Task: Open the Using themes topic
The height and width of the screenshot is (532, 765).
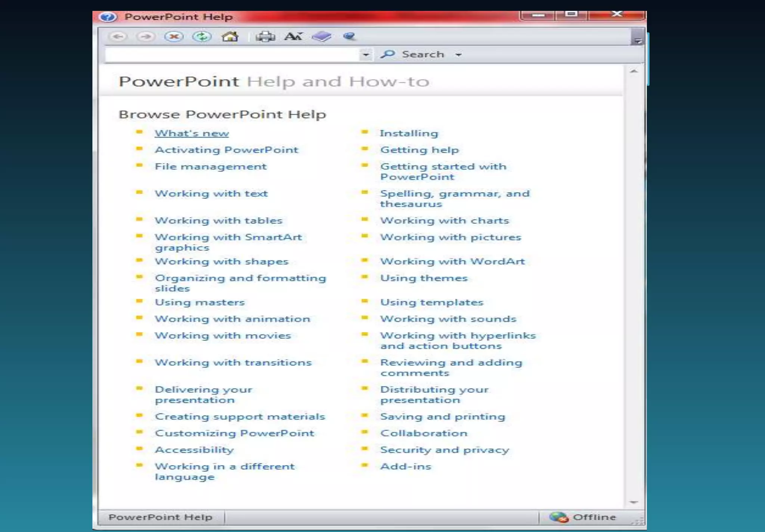Action: (x=424, y=278)
